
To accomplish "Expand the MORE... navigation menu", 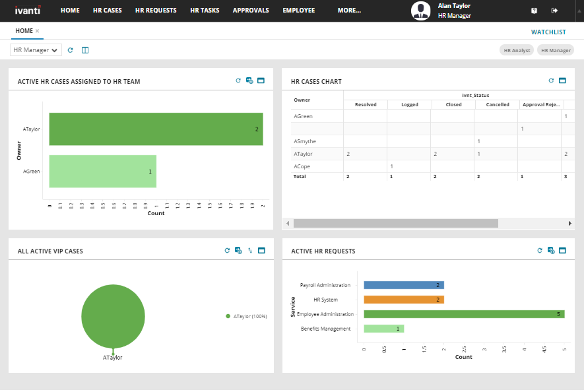I will [349, 11].
